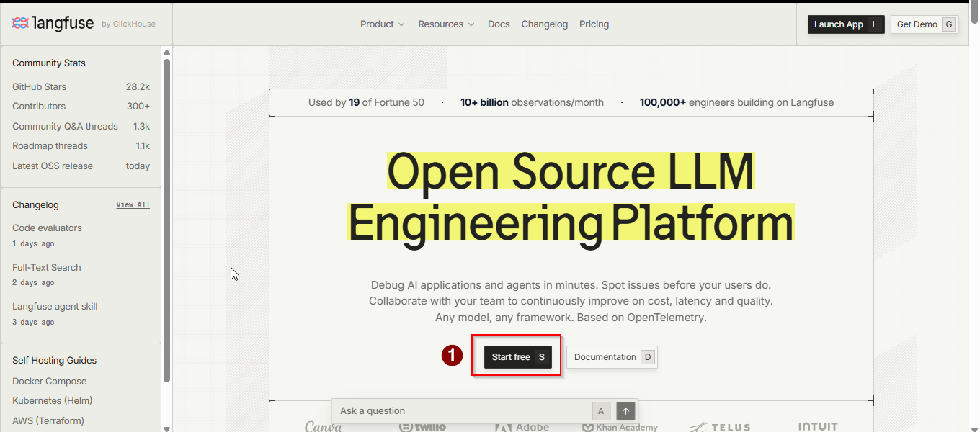Click the sidebar scrollbar down arrow
The width and height of the screenshot is (980, 432).
pos(167,428)
